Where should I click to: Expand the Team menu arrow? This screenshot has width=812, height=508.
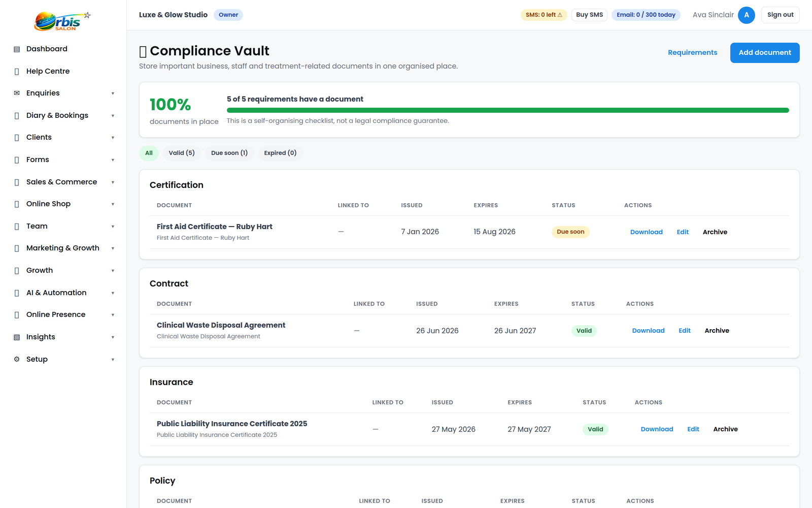point(113,227)
